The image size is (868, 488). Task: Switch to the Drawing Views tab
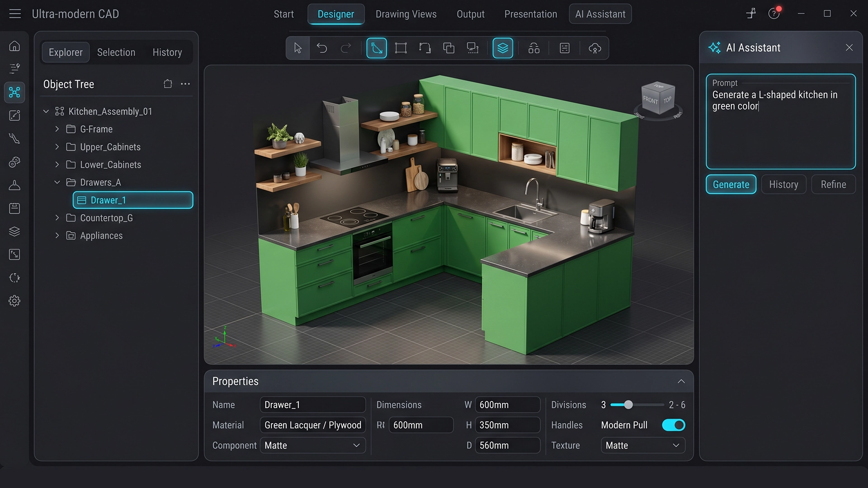(406, 14)
